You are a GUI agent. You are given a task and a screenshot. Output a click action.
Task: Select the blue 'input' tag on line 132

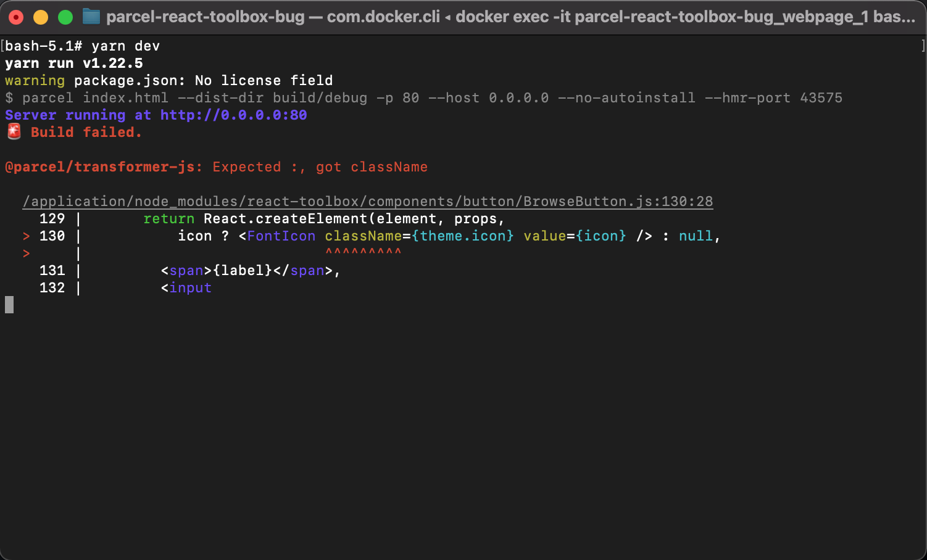(x=190, y=287)
